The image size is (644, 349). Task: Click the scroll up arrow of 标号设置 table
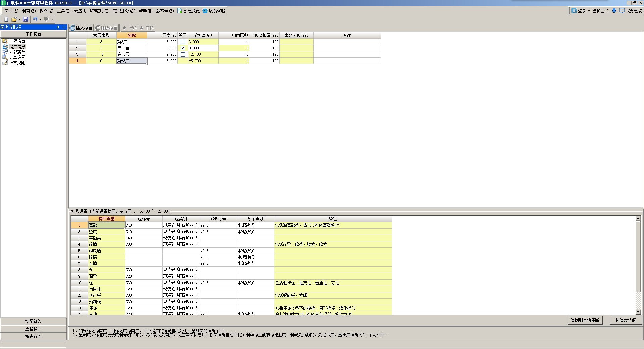tap(638, 218)
